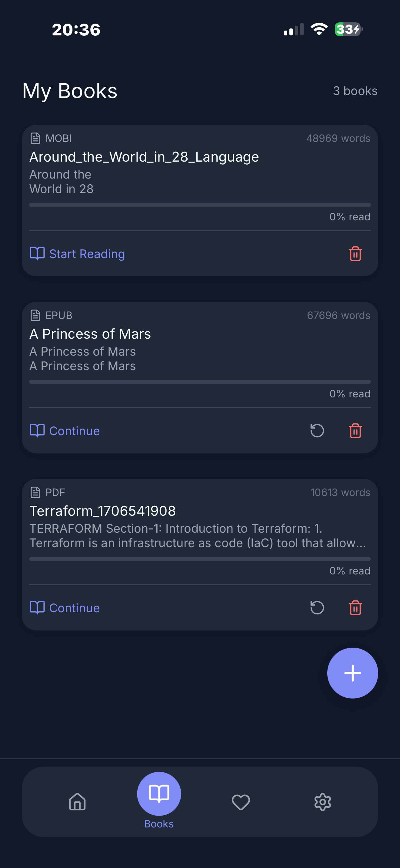Click the EPUB file type icon
The height and width of the screenshot is (868, 400).
[36, 315]
